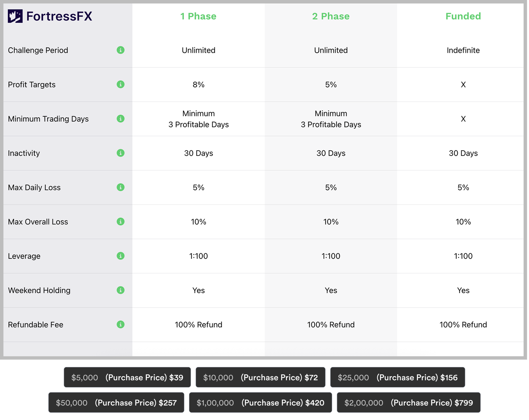529x420 pixels.
Task: Show the Inactivity info tooltip icon
Action: pos(121,153)
